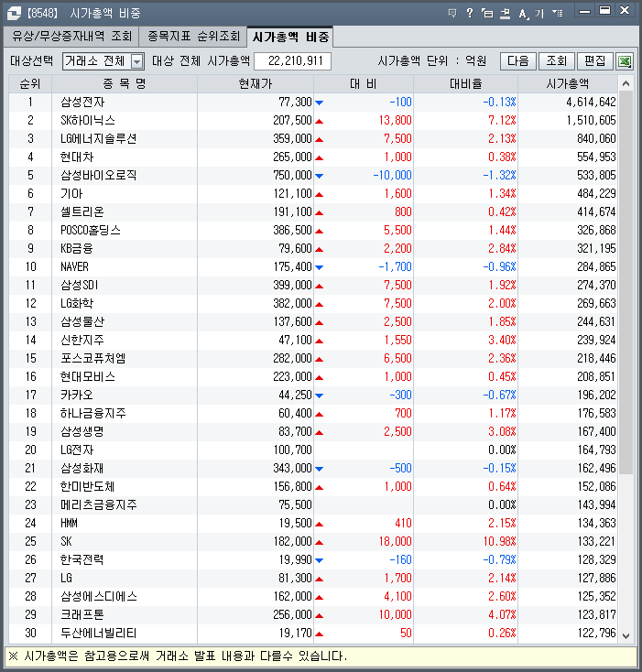Sort by 순위 column header

point(30,83)
